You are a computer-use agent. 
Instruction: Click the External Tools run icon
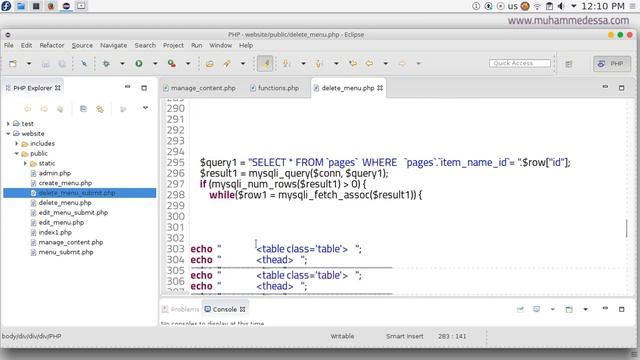172,64
